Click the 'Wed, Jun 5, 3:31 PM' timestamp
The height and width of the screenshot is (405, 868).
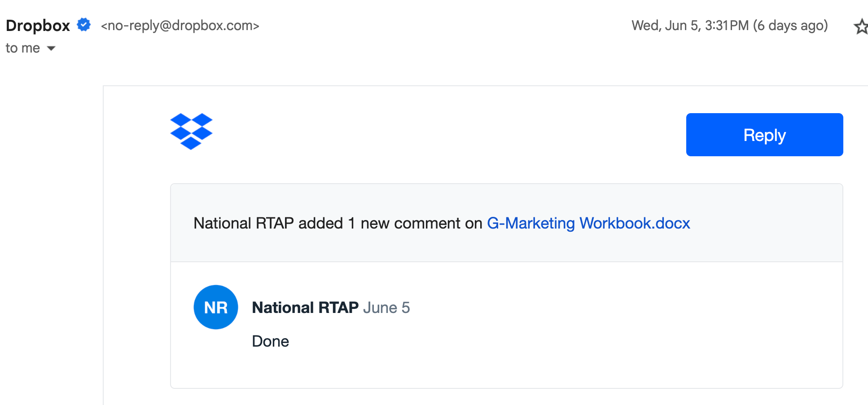pyautogui.click(x=690, y=26)
